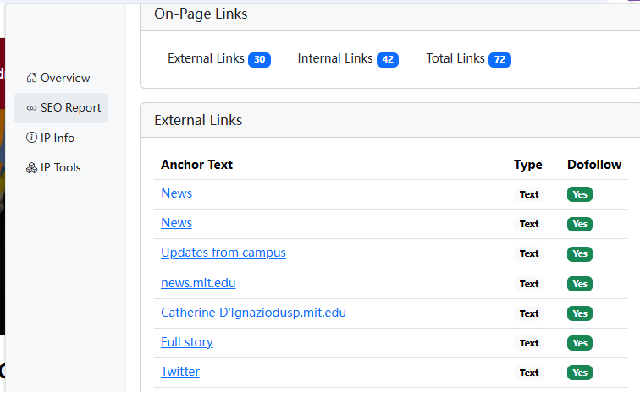Click Yes badge in Updates from campus row

pos(580,254)
